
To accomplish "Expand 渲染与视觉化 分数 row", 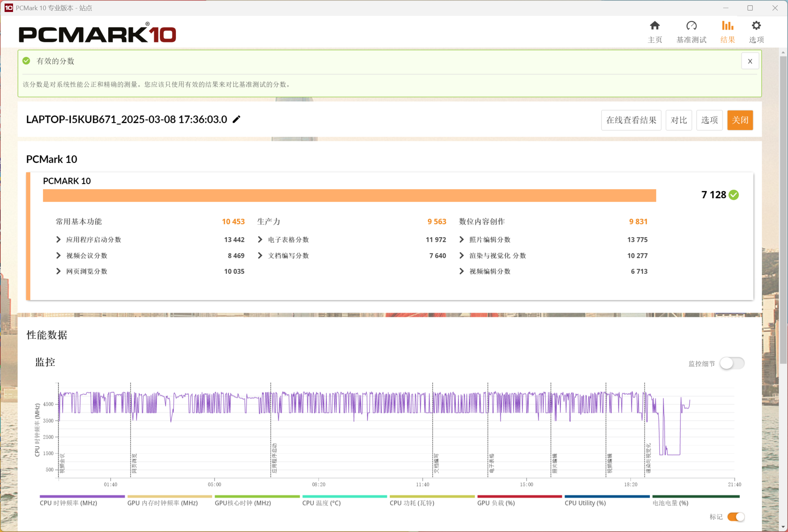I will (x=462, y=255).
